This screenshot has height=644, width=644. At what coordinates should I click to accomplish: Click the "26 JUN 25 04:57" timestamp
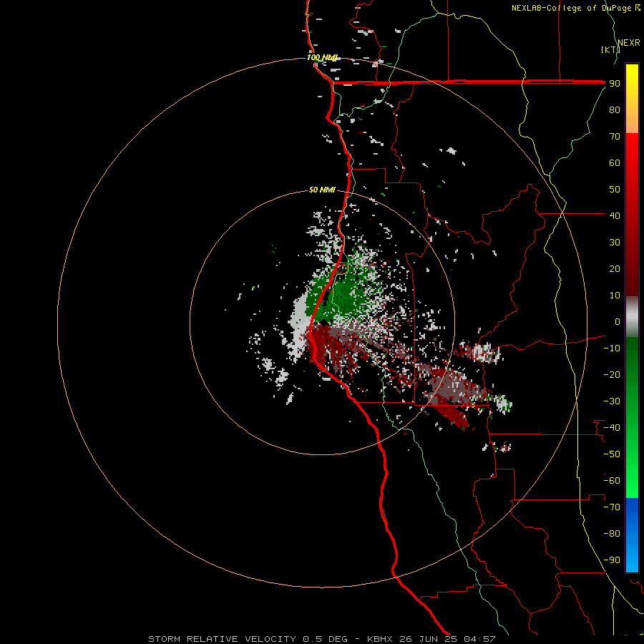[x=447, y=639]
